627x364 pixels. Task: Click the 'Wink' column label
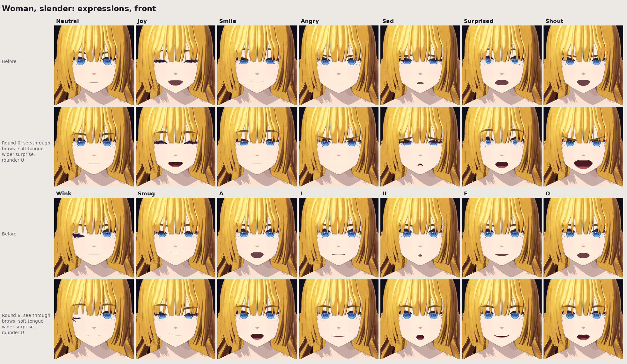64,193
